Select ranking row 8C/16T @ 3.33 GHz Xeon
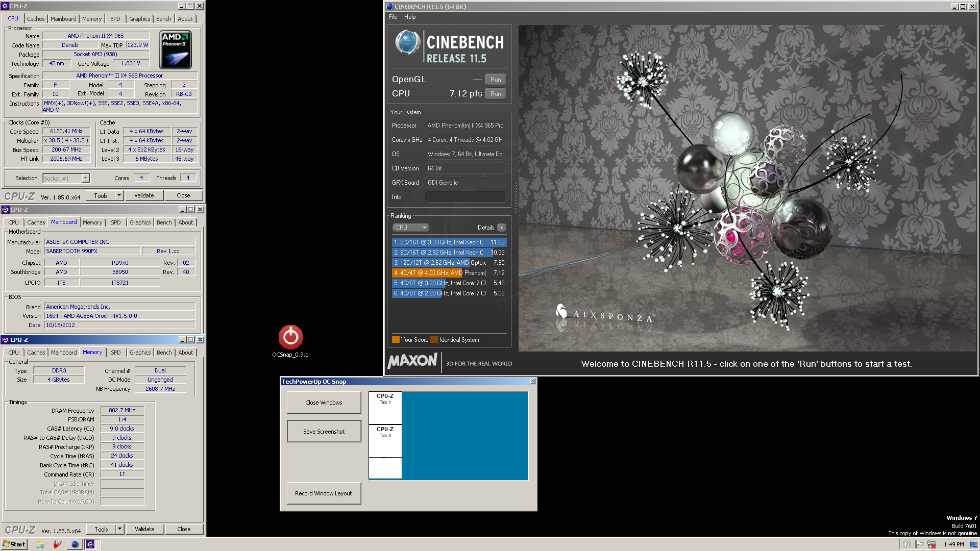The width and height of the screenshot is (980, 551). click(449, 242)
